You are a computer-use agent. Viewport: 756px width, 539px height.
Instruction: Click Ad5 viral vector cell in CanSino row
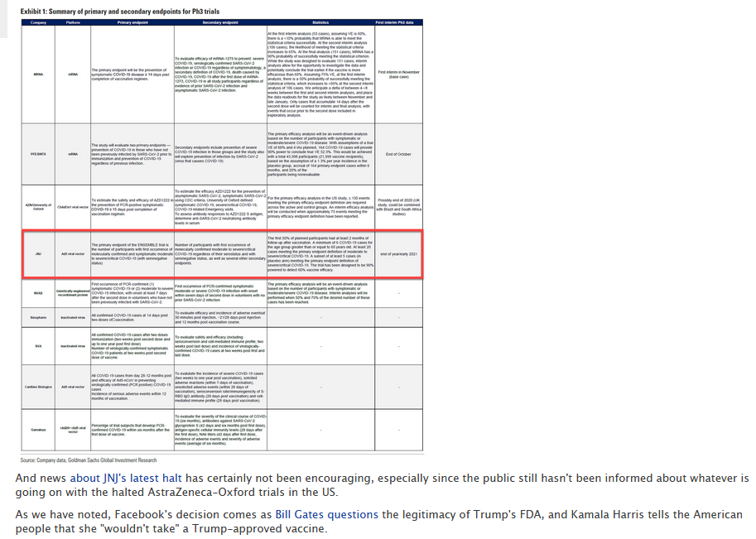73,387
